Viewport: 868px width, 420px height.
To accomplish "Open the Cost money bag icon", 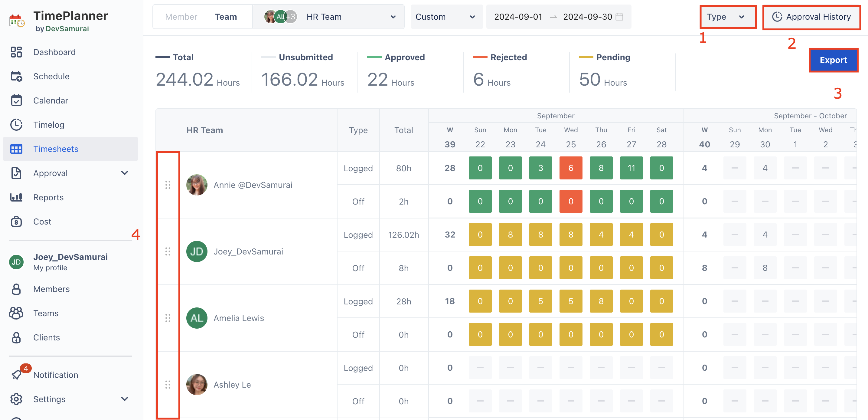I will (16, 221).
